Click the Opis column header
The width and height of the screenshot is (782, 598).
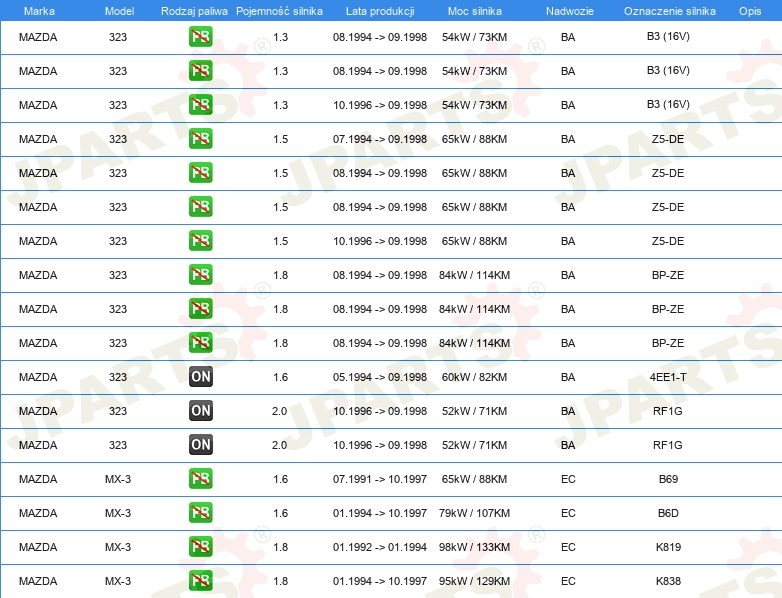tap(750, 11)
